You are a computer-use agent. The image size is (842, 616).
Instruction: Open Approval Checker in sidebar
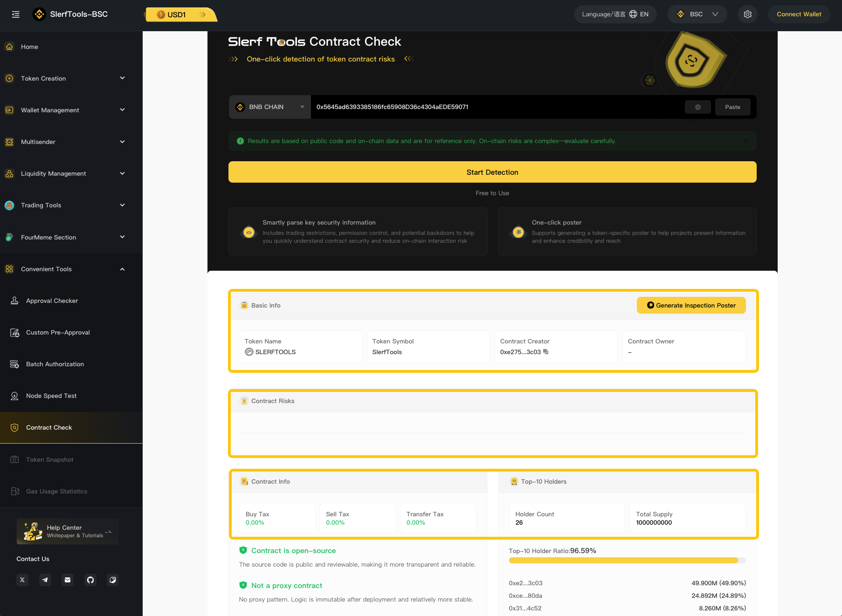(52, 301)
